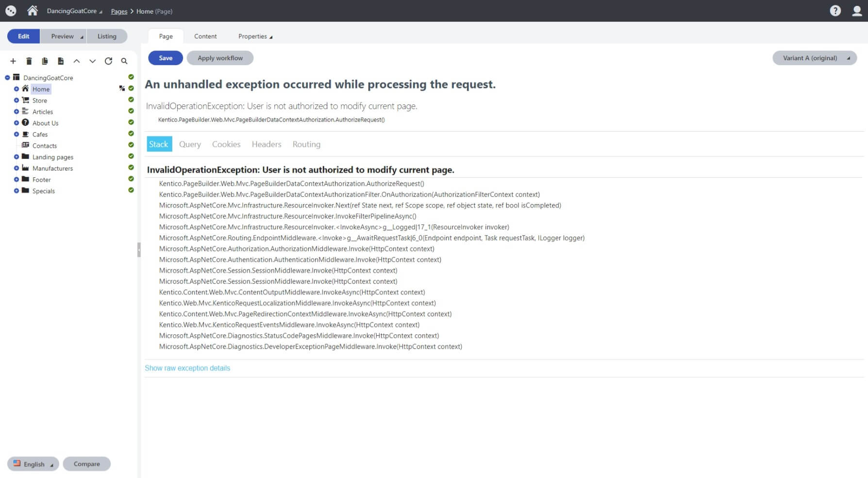Click the Landing pages folder icon
The width and height of the screenshot is (868, 478).
pyautogui.click(x=25, y=156)
